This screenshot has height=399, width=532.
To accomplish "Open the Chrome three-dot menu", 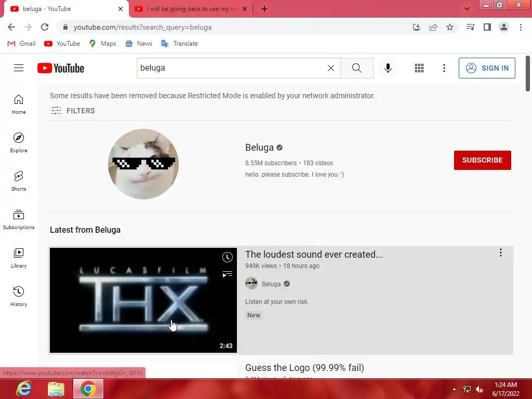I will click(x=521, y=27).
